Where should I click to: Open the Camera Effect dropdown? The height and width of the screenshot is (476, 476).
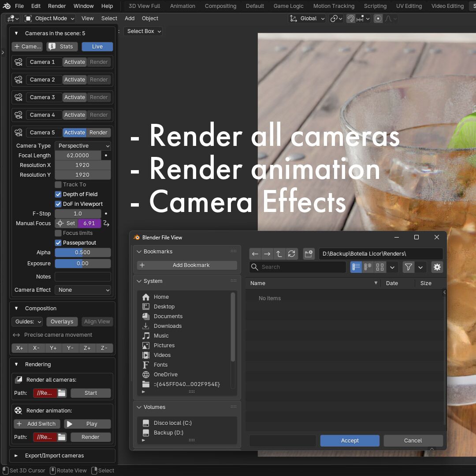coord(83,290)
